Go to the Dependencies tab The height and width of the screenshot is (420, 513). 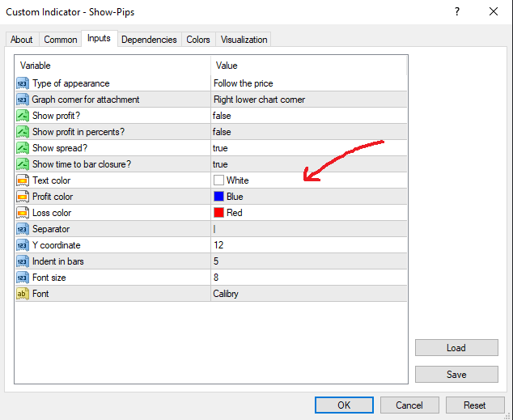[x=149, y=40]
